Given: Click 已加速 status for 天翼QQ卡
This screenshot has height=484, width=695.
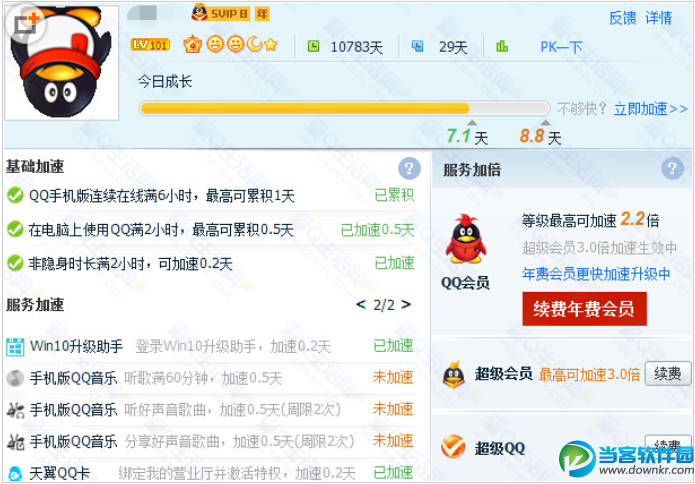Looking at the screenshot, I should click(393, 472).
